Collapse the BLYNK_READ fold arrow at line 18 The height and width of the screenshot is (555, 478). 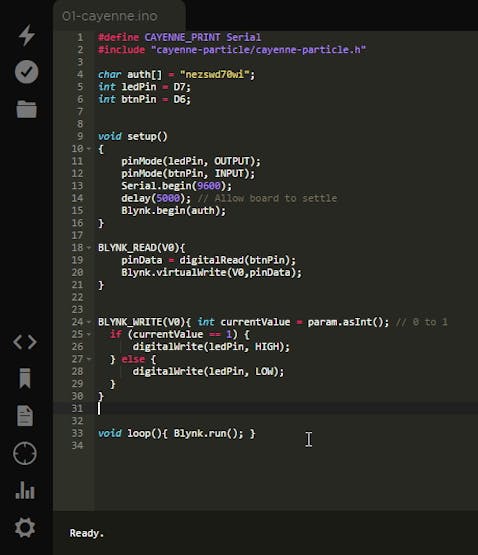pos(89,248)
